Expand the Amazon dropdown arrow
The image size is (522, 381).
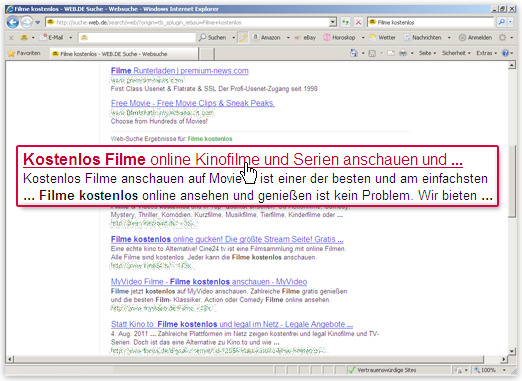click(x=288, y=38)
